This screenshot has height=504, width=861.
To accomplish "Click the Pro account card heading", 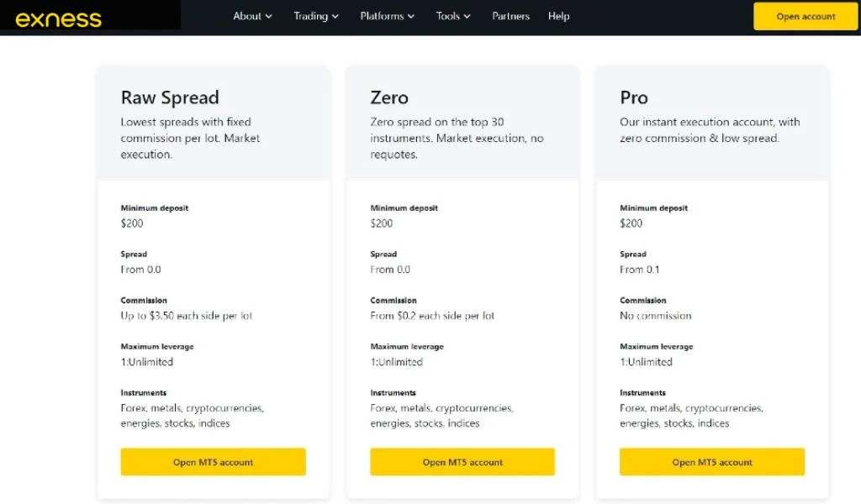I will pyautogui.click(x=634, y=97).
